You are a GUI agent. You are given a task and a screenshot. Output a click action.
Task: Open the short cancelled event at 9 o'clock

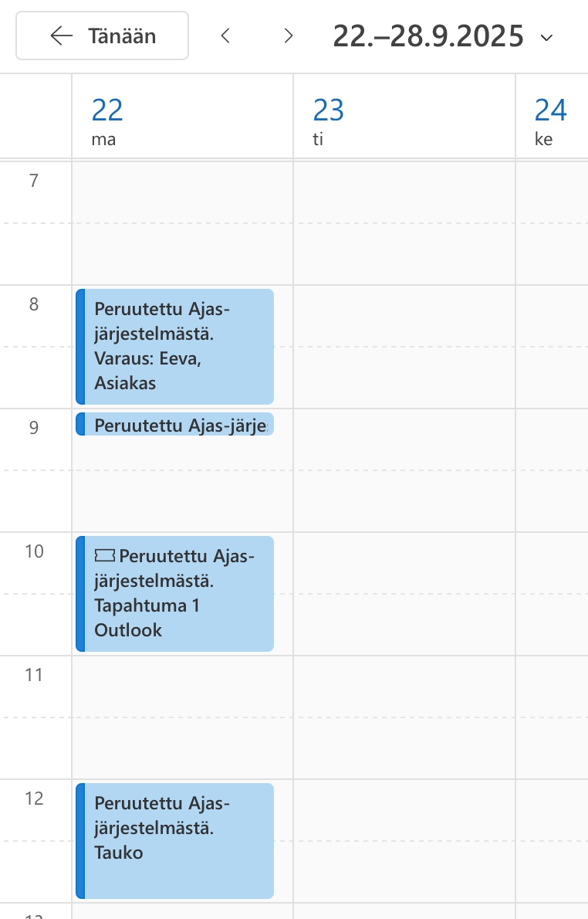tap(175, 424)
